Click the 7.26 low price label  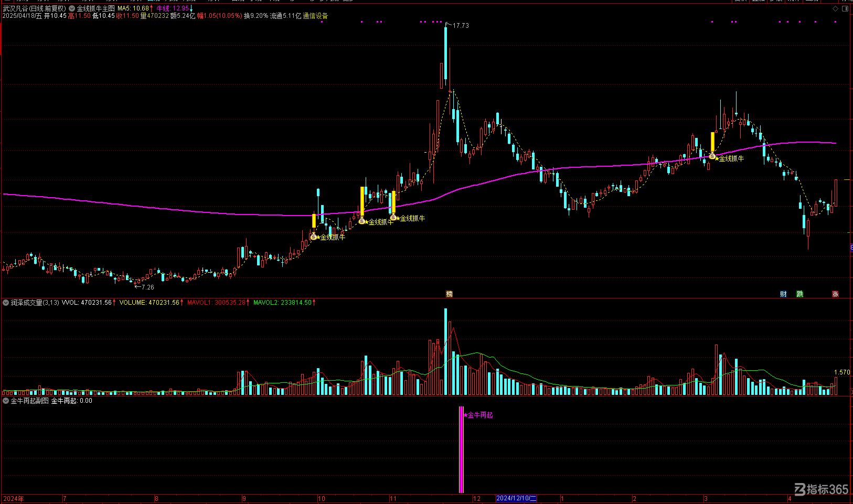point(148,287)
